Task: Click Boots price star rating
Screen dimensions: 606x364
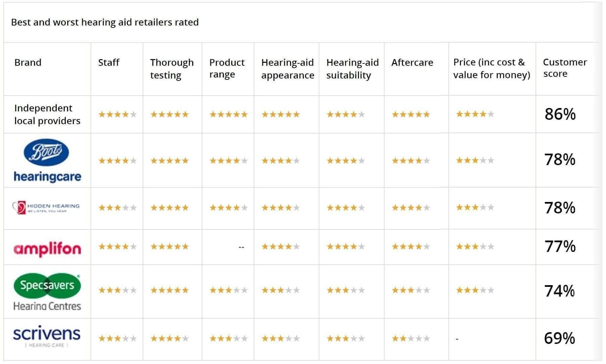Action: [475, 160]
